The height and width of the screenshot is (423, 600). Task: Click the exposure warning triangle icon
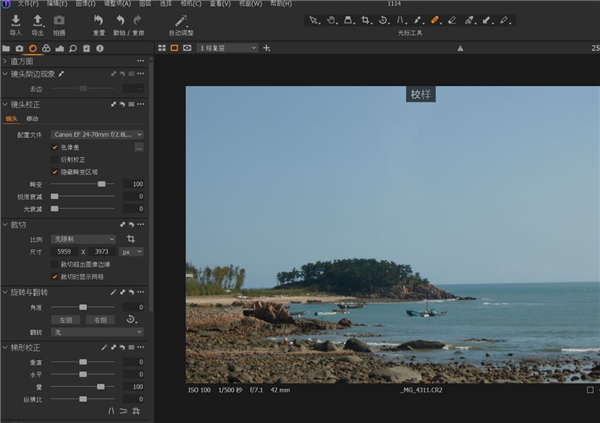pos(460,48)
